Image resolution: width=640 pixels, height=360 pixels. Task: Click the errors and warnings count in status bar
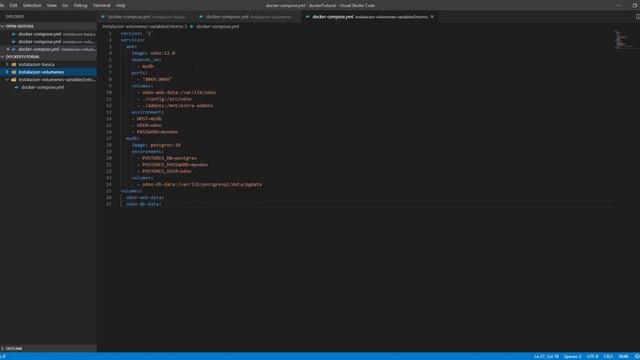[x=3, y=356]
